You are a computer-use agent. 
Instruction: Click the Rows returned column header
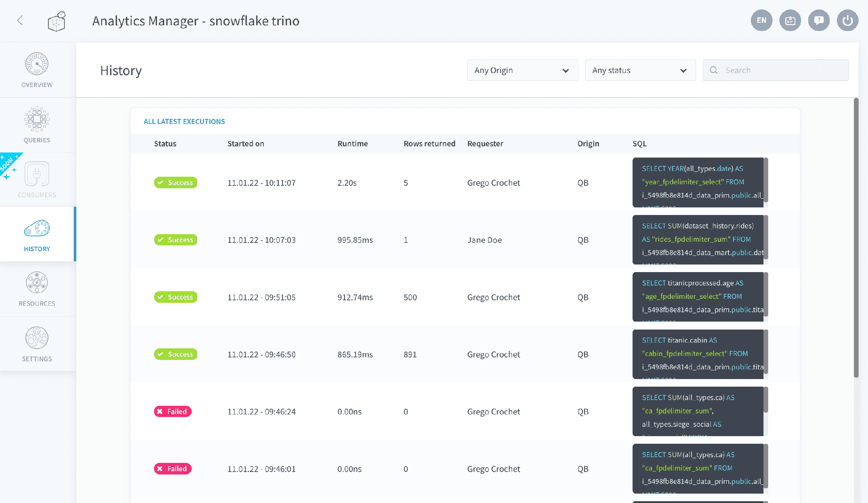[429, 143]
